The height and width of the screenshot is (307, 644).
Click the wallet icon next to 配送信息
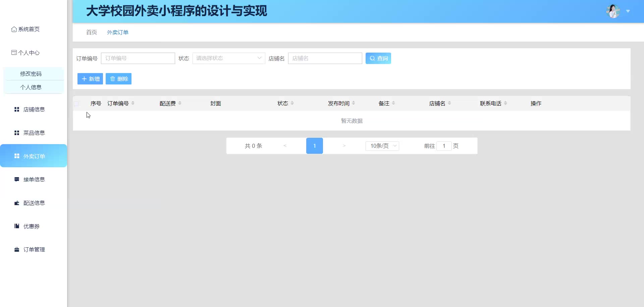pyautogui.click(x=17, y=203)
